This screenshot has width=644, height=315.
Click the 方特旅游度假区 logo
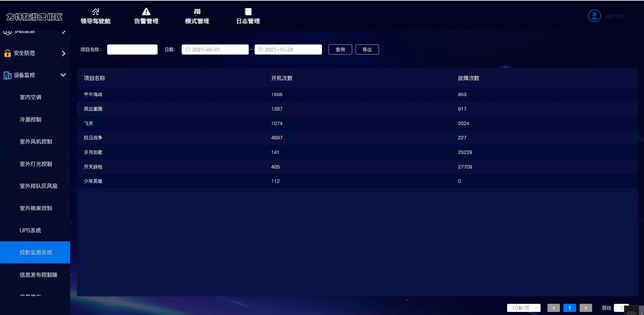point(34,17)
